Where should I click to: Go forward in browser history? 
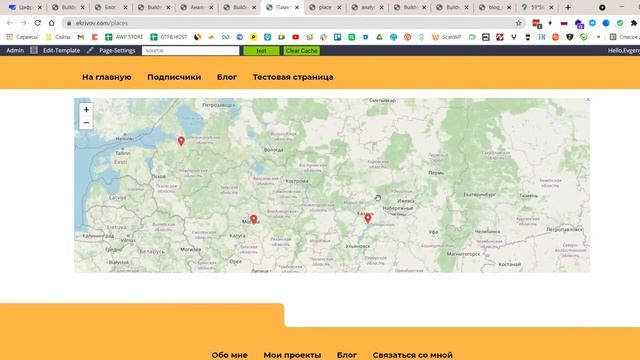pyautogui.click(x=23, y=23)
